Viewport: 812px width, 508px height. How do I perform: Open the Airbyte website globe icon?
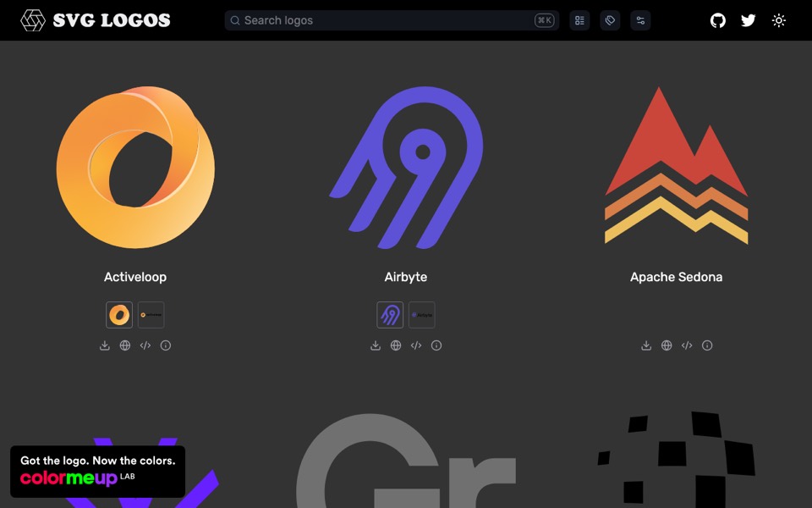396,345
